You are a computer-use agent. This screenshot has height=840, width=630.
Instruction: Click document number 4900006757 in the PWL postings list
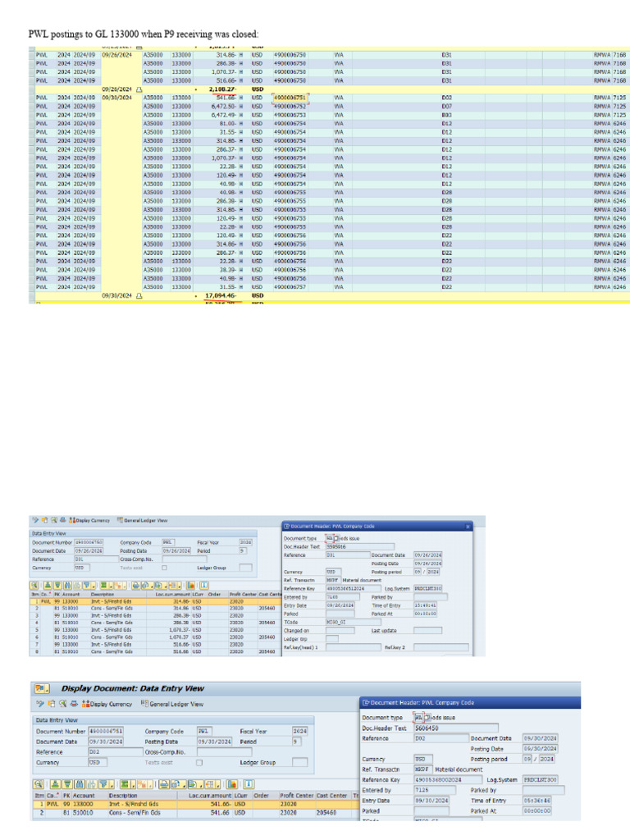pos(290,287)
